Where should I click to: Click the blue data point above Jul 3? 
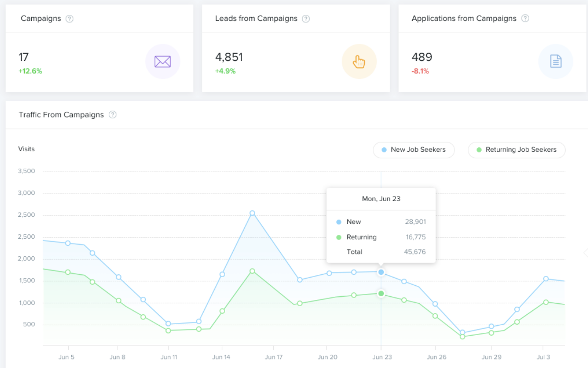pyautogui.click(x=546, y=279)
